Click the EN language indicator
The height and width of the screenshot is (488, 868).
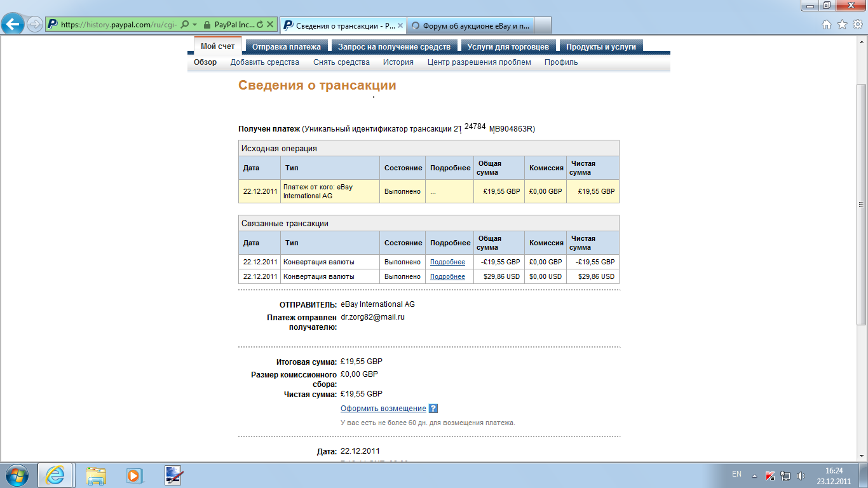[x=736, y=474]
